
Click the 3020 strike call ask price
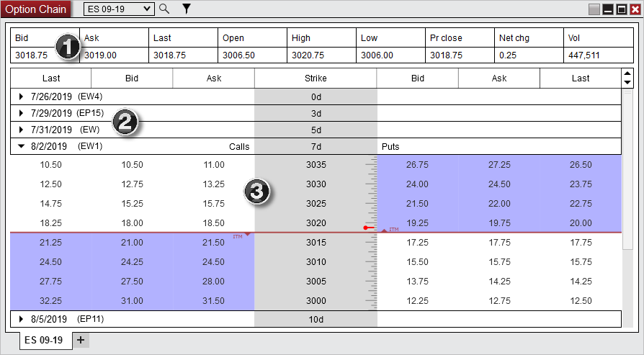pos(214,223)
